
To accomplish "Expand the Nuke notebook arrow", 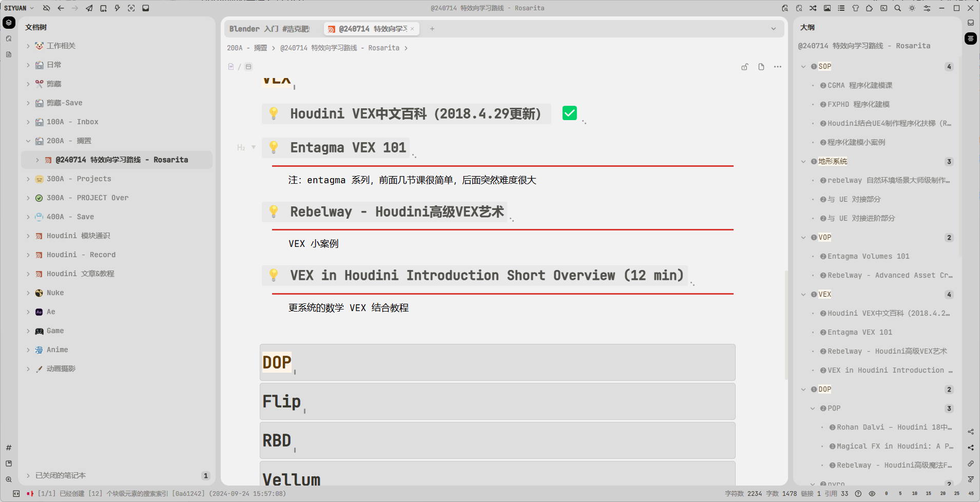I will click(x=28, y=293).
